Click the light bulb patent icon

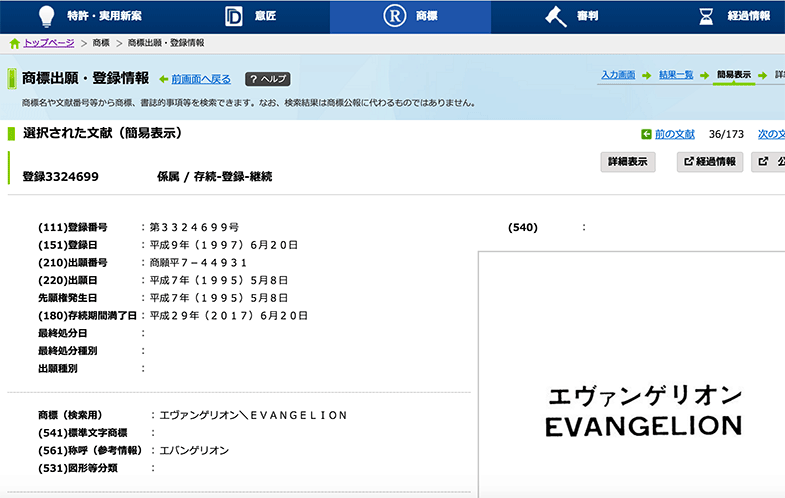(47, 16)
